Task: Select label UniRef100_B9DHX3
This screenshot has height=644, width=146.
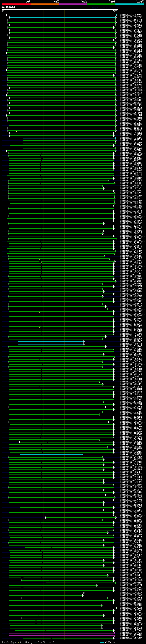Action: pos(131,148)
